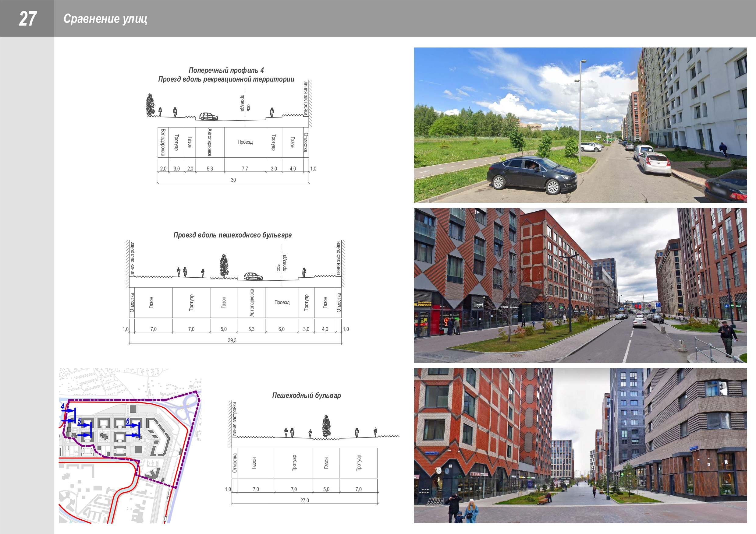Click the 39,3 total width dimension label
Image resolution: width=756 pixels, height=534 pixels.
pos(232,340)
